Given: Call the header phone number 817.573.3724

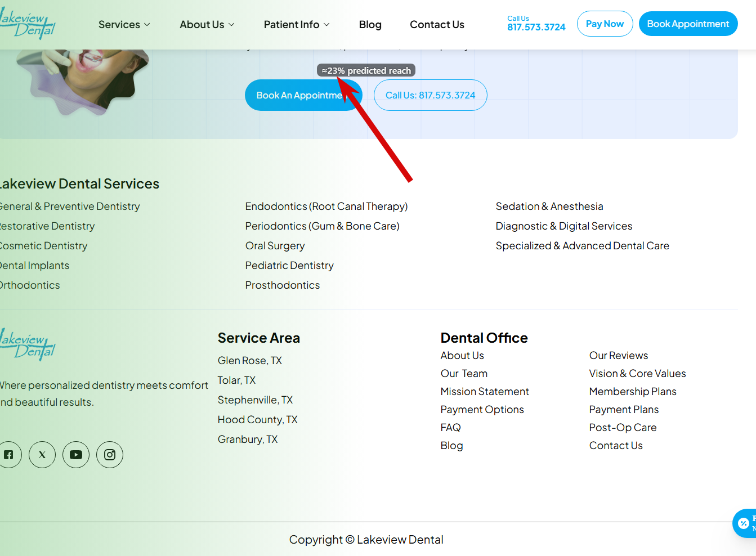Looking at the screenshot, I should coord(536,27).
